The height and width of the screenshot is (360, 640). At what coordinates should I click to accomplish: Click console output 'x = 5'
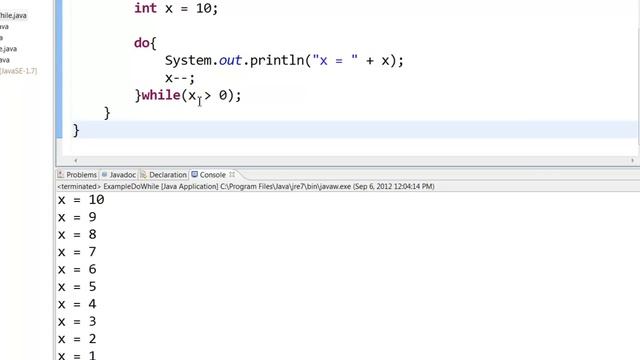pyautogui.click(x=77, y=287)
